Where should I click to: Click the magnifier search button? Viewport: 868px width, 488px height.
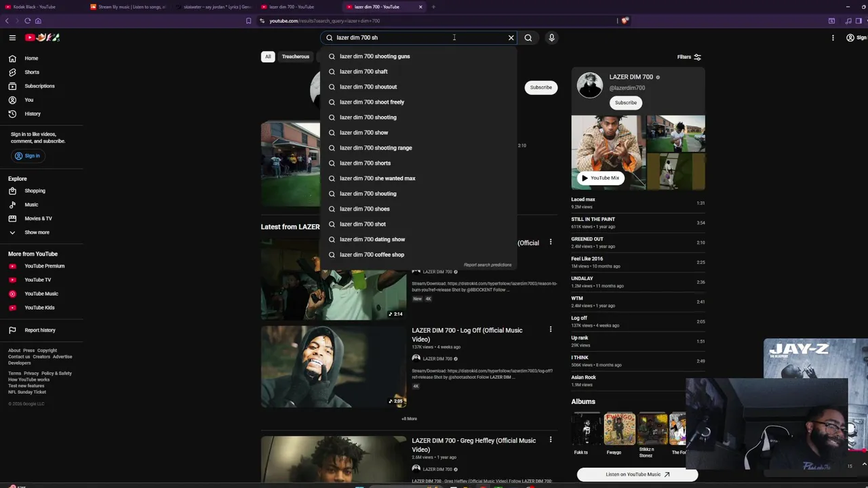(528, 38)
